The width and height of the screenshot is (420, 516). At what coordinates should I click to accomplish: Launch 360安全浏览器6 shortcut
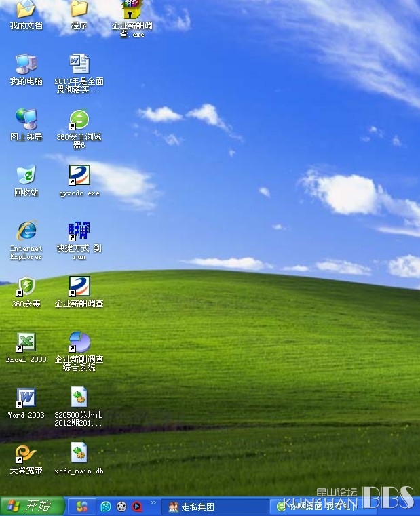79,119
